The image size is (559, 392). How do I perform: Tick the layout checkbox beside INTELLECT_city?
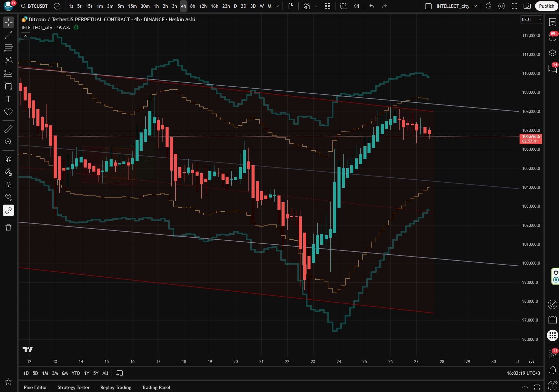point(428,6)
